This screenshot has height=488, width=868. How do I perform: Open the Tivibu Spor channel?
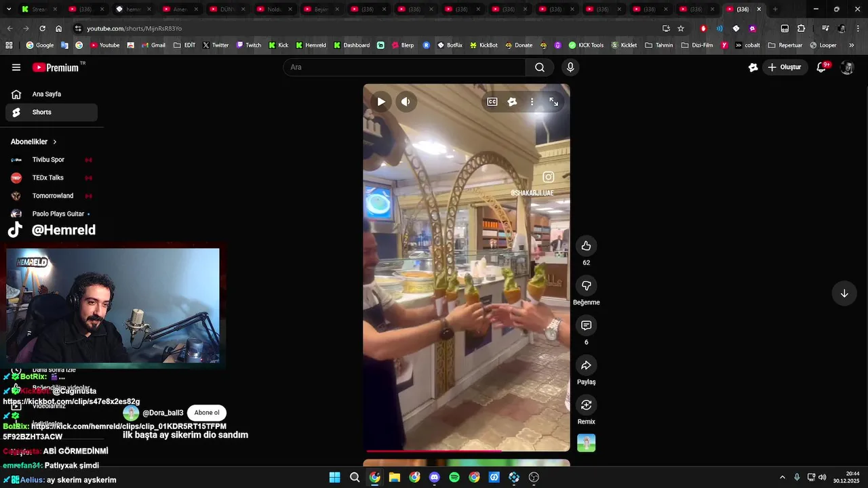[x=52, y=160]
